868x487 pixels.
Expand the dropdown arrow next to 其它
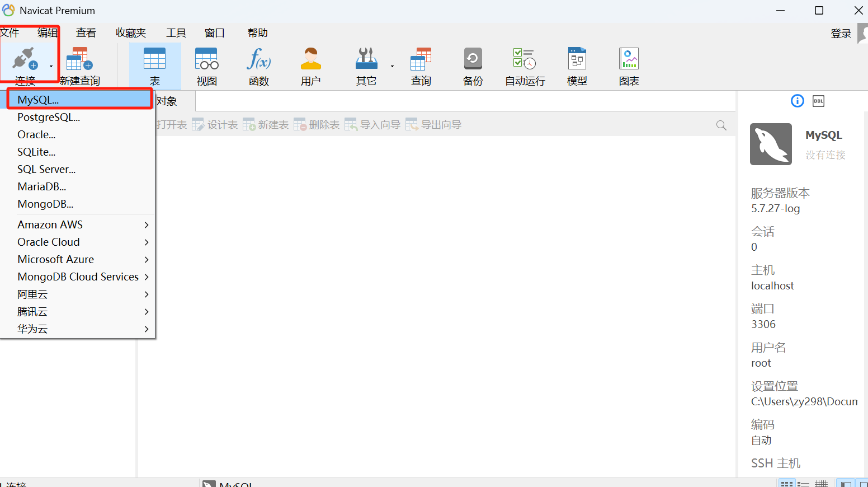pos(392,66)
